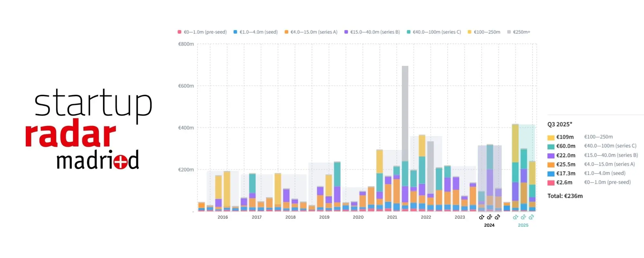
Task: Click the 2021 year axis label
Action: click(x=392, y=217)
